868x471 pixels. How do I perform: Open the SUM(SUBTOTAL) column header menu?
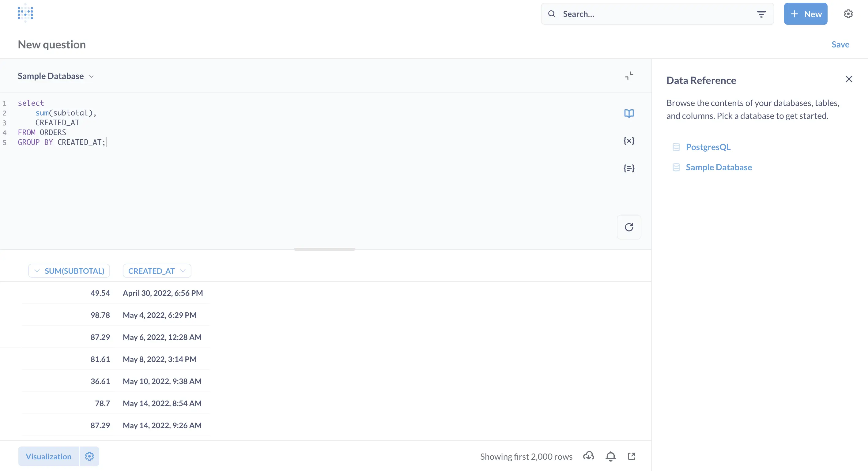(x=69, y=271)
